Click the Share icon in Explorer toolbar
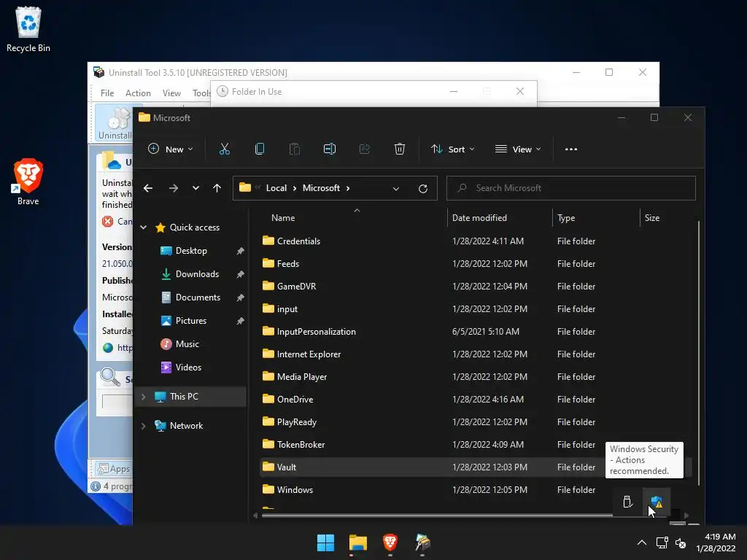 pos(365,149)
